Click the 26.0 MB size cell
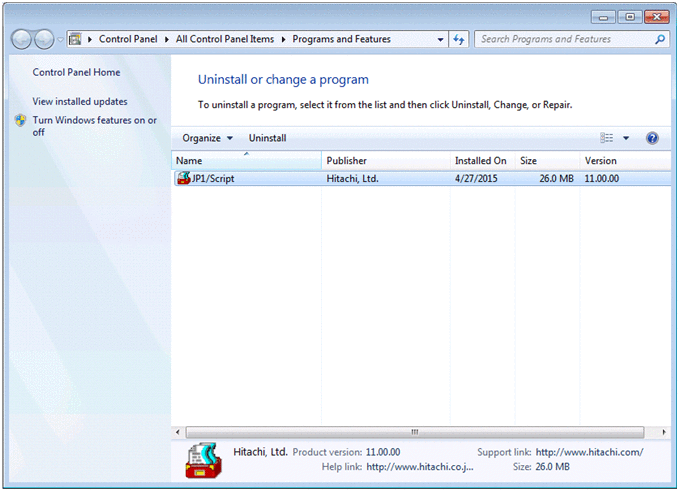The width and height of the screenshot is (680, 492). pos(556,179)
